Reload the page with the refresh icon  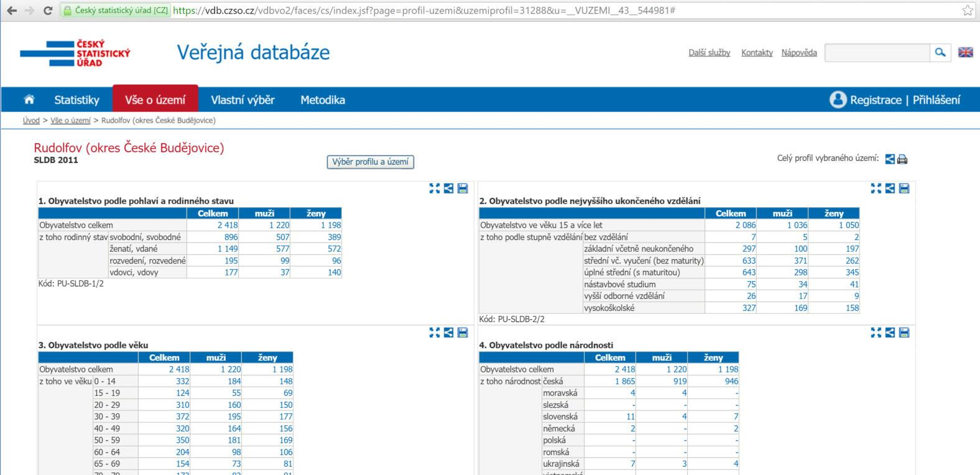coord(48,11)
